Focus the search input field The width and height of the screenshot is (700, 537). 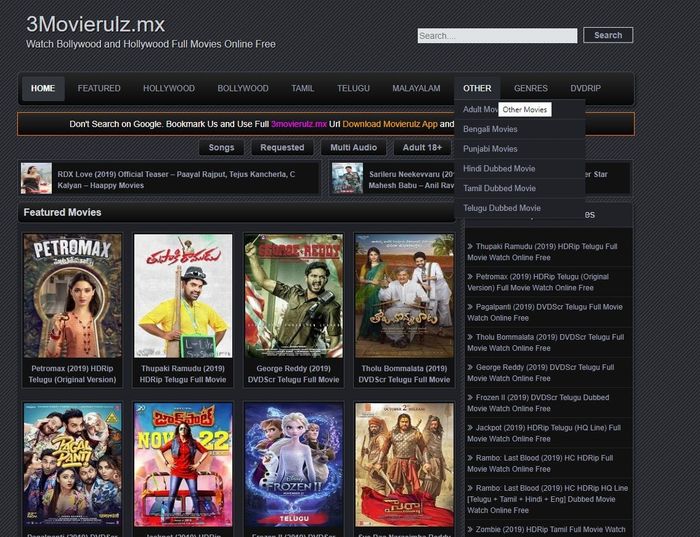coord(497,35)
